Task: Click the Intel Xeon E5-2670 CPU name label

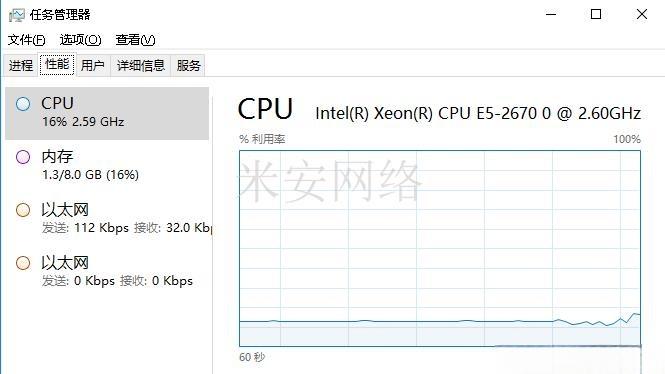Action: click(x=478, y=113)
